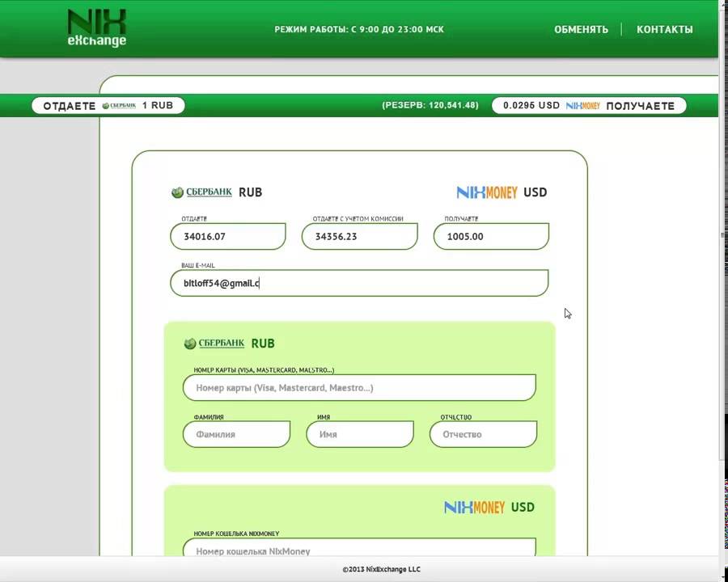Click the Имя input field
Image resolution: width=728 pixels, height=582 pixels.
[360, 434]
